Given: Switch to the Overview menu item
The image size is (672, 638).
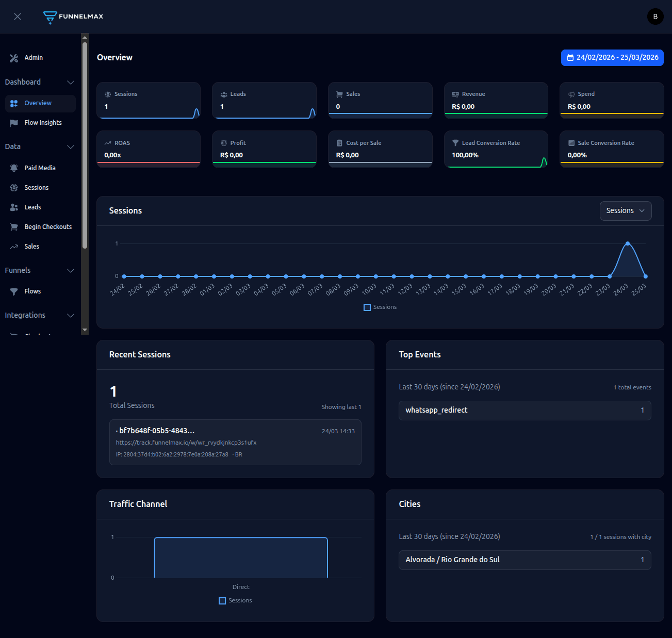Looking at the screenshot, I should point(38,103).
